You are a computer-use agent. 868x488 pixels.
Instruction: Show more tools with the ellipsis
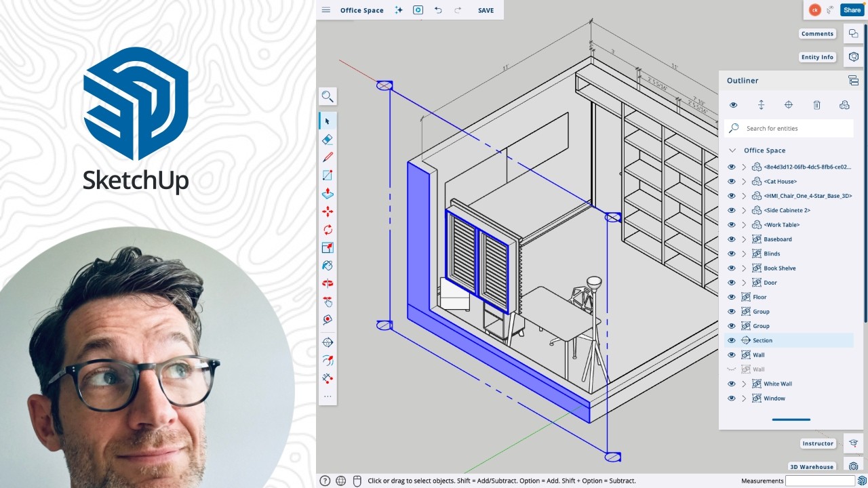328,396
